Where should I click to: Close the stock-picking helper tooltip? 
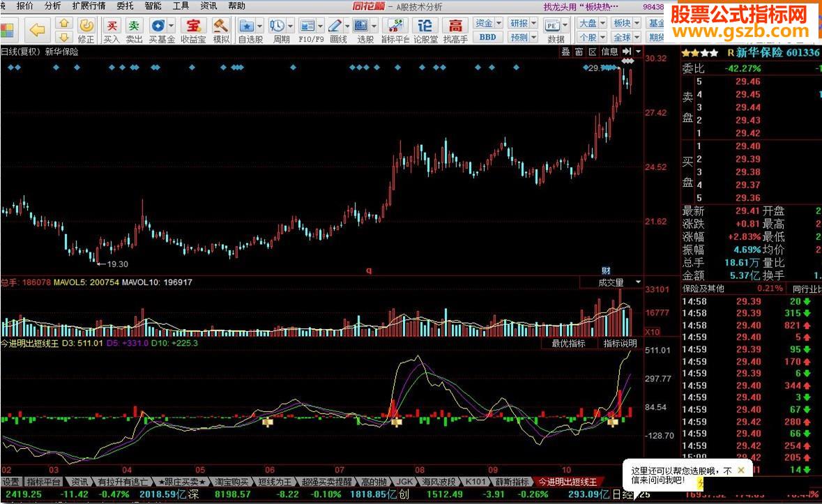(x=740, y=471)
